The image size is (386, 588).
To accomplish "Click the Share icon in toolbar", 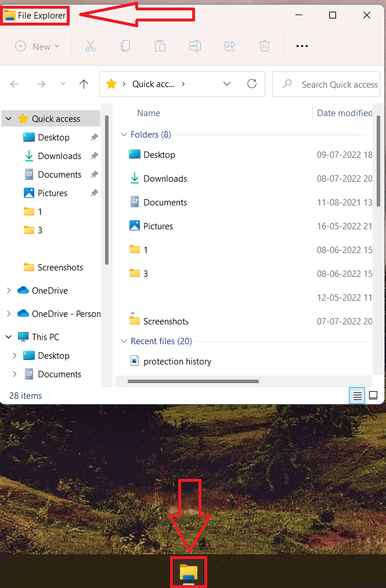I will [x=230, y=46].
